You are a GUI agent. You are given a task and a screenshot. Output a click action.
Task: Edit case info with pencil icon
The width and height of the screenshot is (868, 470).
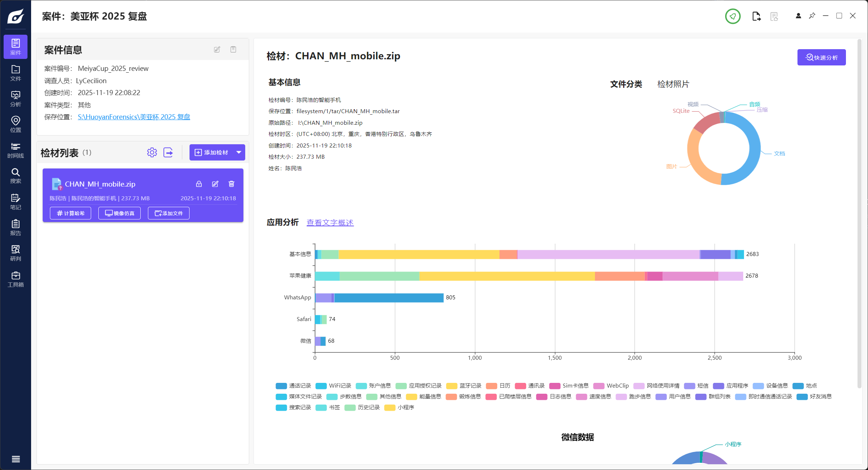click(217, 50)
